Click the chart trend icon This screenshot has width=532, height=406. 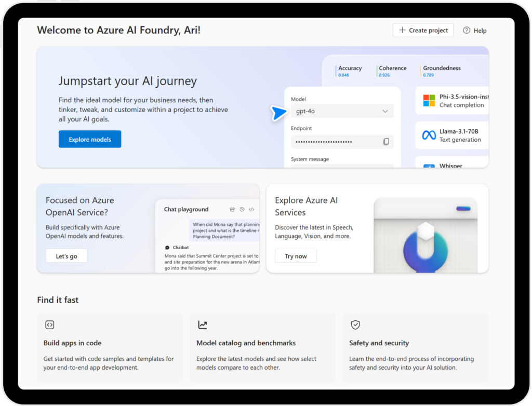click(203, 325)
